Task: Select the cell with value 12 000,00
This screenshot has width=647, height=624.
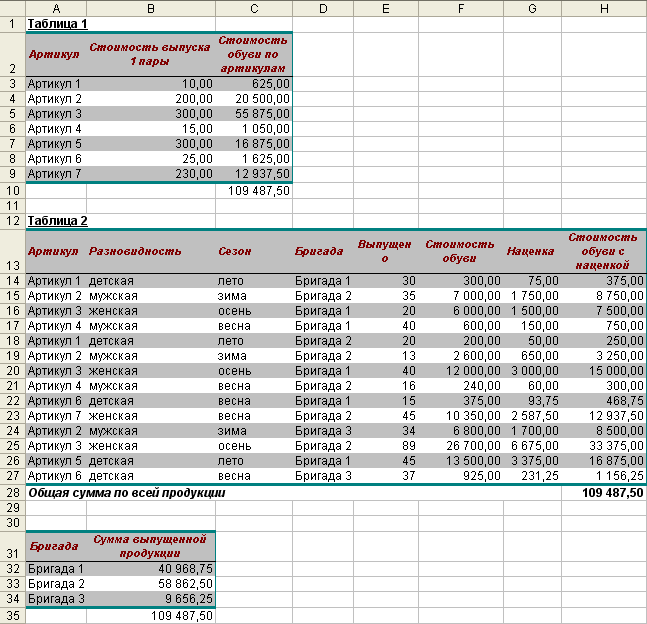Action: [x=461, y=371]
